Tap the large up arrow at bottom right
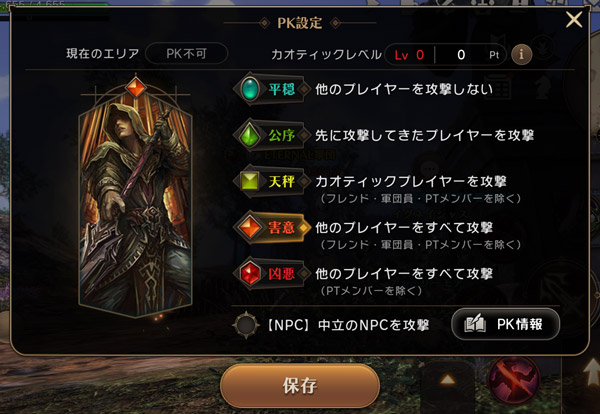This screenshot has height=414, width=600. coord(592,372)
